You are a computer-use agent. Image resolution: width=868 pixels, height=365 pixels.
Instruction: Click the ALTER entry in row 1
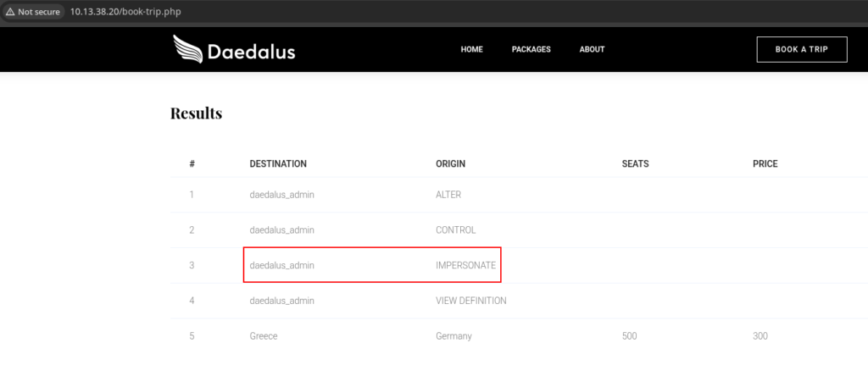point(448,195)
